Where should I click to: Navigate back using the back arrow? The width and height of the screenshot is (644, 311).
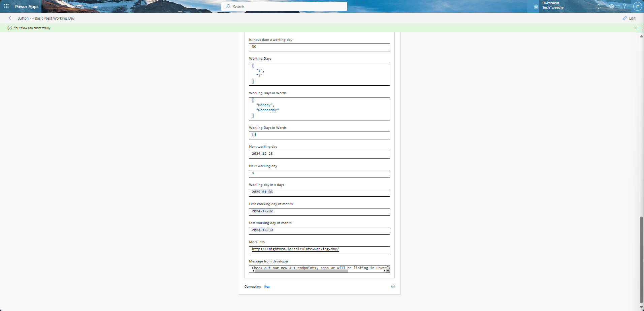pyautogui.click(x=10, y=18)
